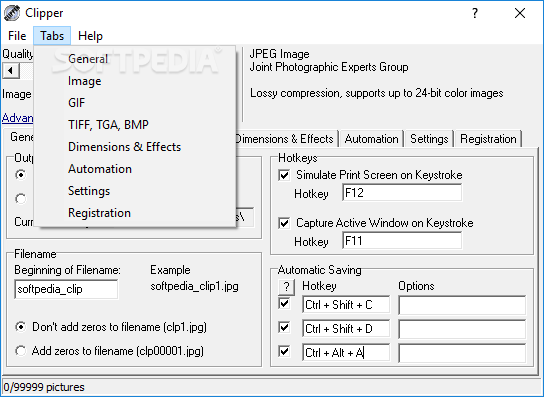This screenshot has width=544, height=397.
Task: Click the 0/99999 pictures status text
Action: tap(44, 387)
